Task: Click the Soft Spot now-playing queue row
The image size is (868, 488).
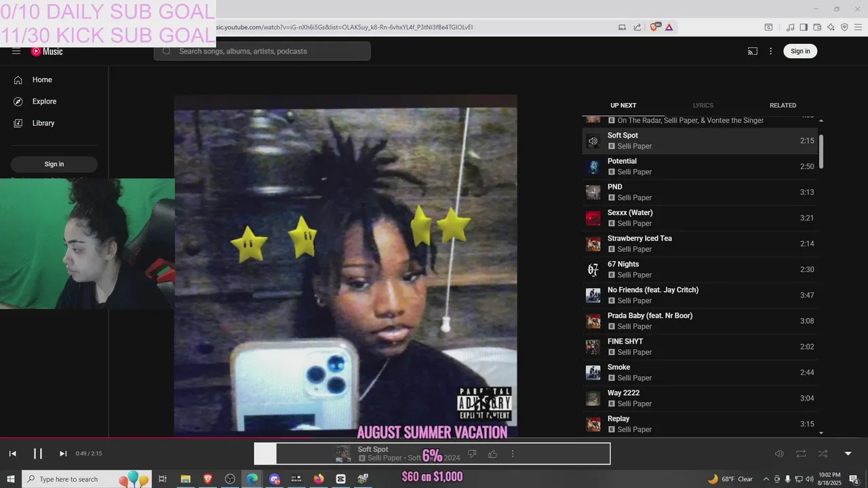Action: pyautogui.click(x=700, y=141)
